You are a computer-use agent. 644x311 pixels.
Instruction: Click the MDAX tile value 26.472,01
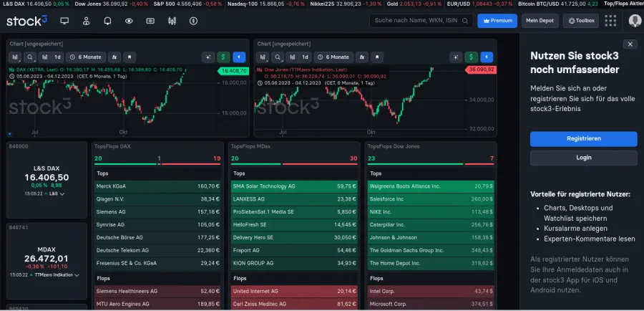[x=46, y=259]
